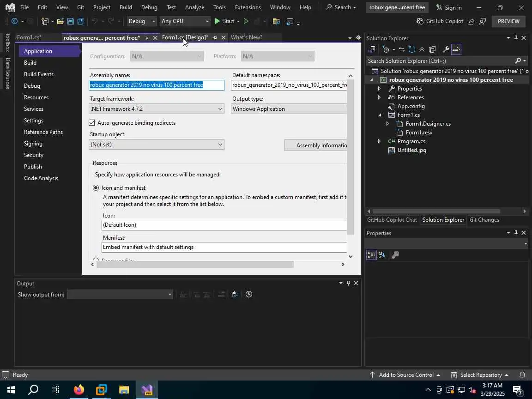Click the notifications bell in status bar
The height and width of the screenshot is (399, 532).
(x=522, y=375)
